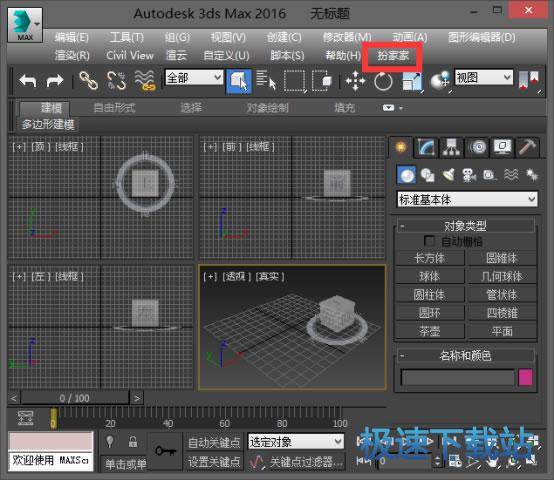Activate the Select and Rotate tool
Viewport: 554px width, 481px height.
383,81
